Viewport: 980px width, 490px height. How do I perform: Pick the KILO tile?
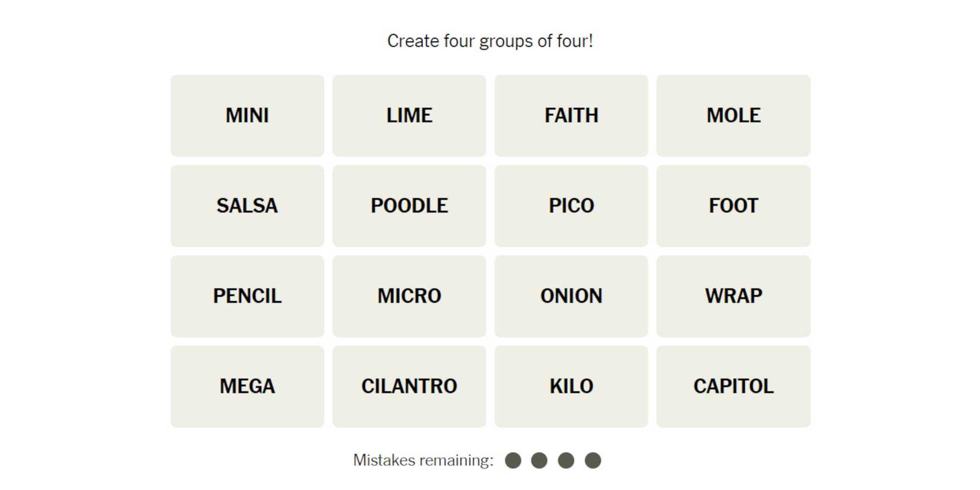point(571,386)
